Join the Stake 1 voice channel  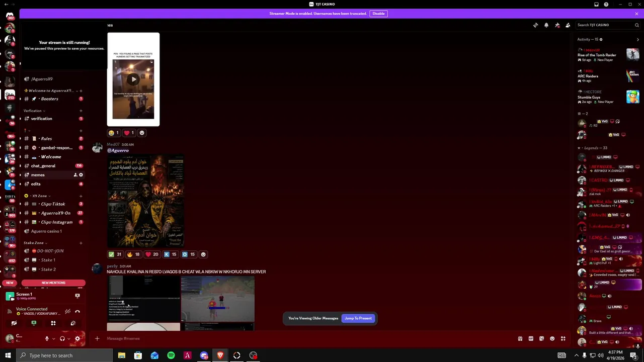coord(54,260)
